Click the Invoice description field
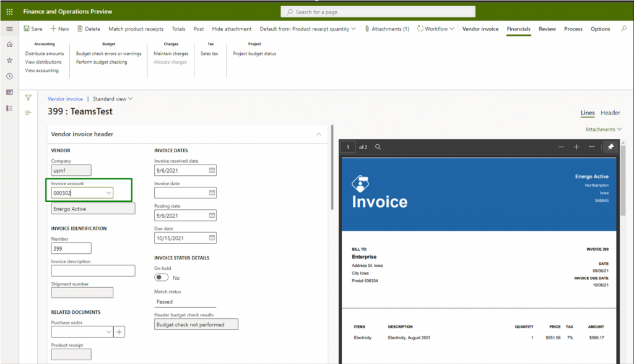The height and width of the screenshot is (364, 634). coord(93,271)
